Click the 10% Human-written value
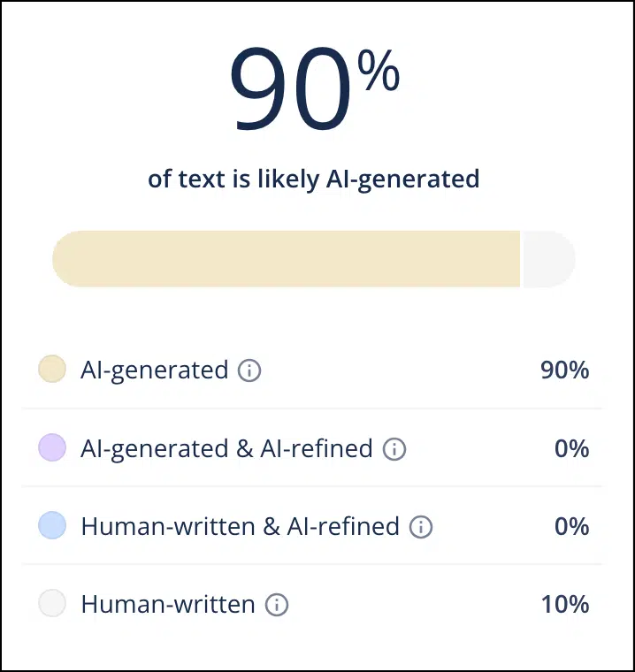Viewport: 635px width, 672px height. click(565, 605)
